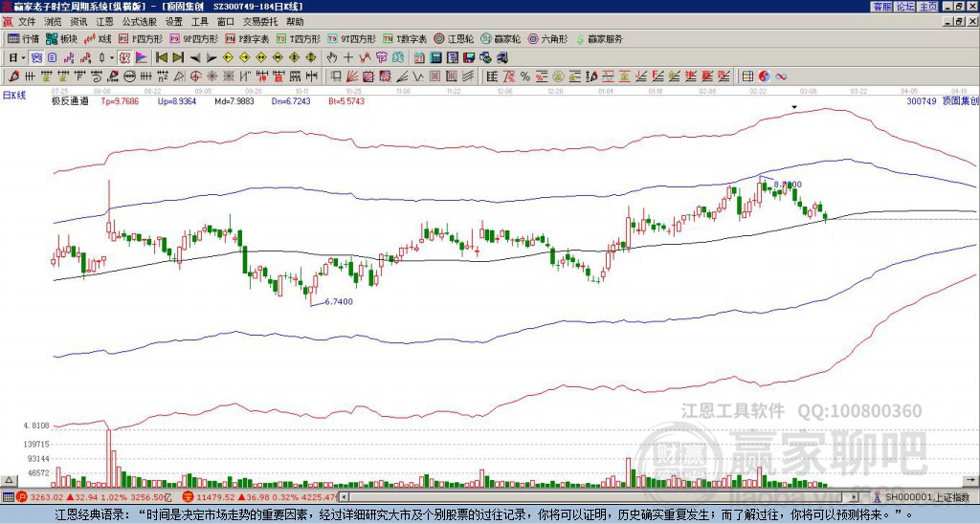The image size is (980, 524).
Task: Open the 9P四方形 tool
Action: (x=193, y=38)
